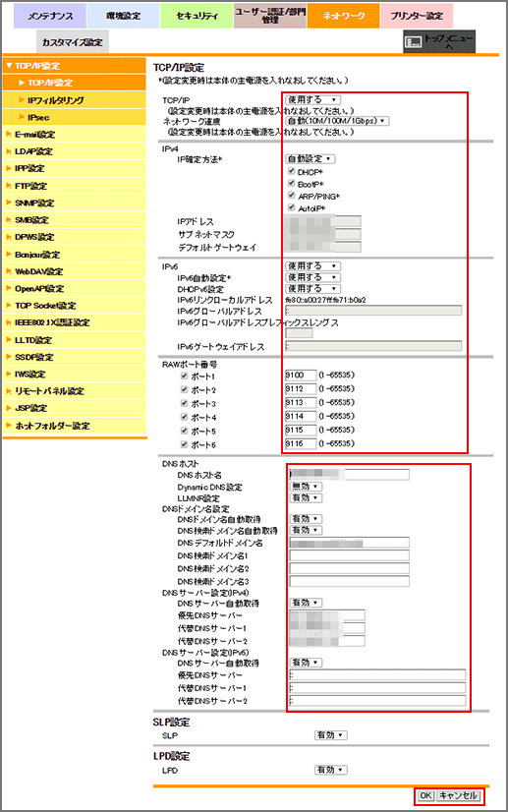The height and width of the screenshot is (812, 508).
Task: Click the ポート5 number field 9115
Action: [x=301, y=430]
